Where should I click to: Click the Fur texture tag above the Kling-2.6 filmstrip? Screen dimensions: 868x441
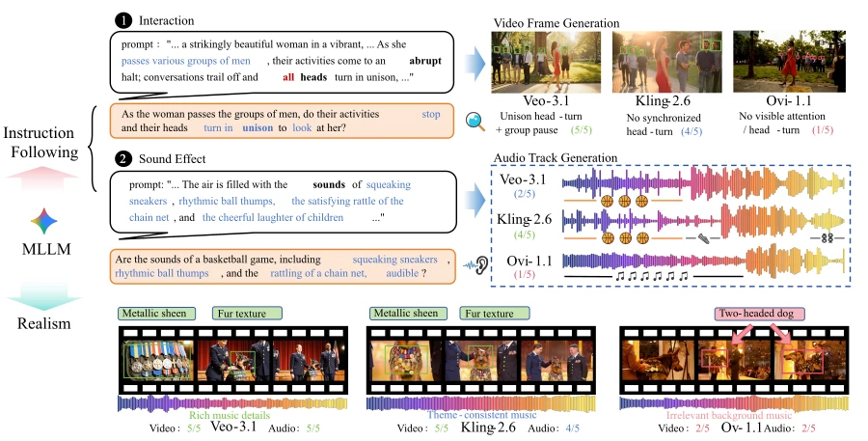(x=495, y=314)
